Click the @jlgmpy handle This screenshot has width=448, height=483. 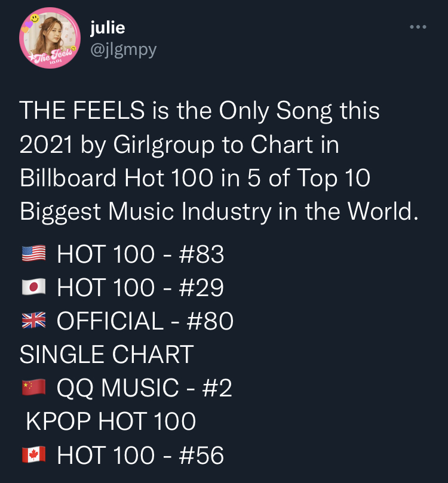[124, 50]
